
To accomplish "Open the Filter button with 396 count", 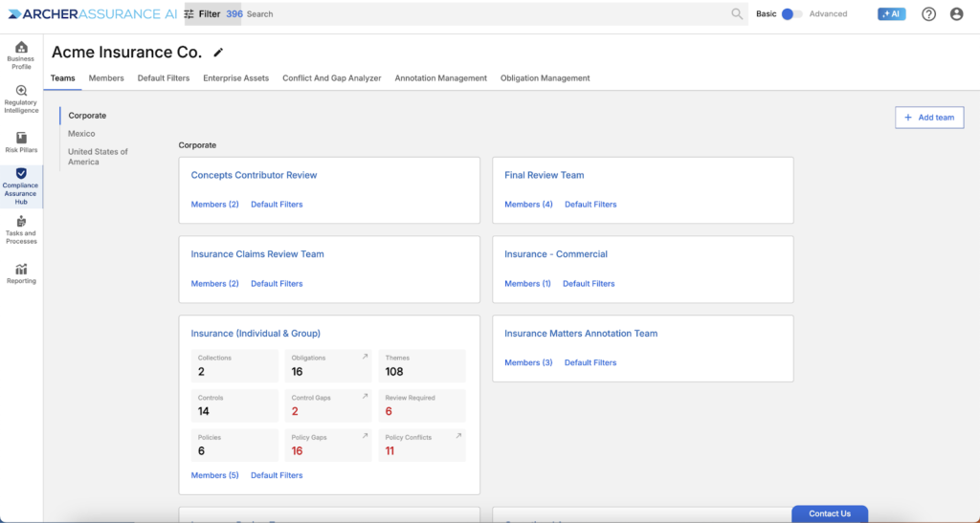I will (x=212, y=13).
